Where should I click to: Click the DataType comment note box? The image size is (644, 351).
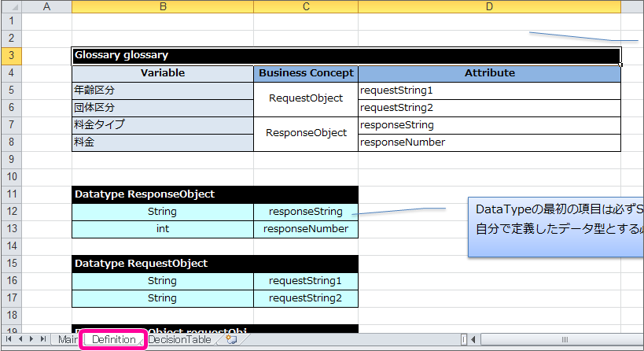[557, 227]
